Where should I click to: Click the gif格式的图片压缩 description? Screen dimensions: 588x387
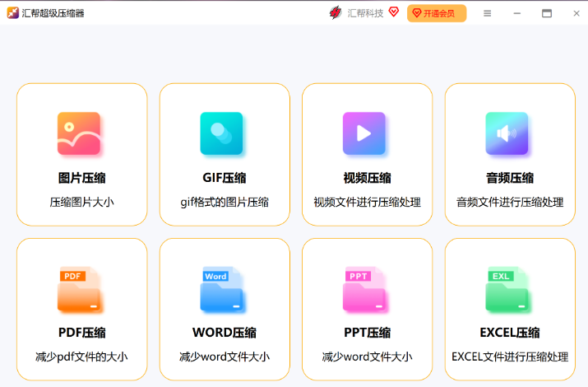coord(225,202)
